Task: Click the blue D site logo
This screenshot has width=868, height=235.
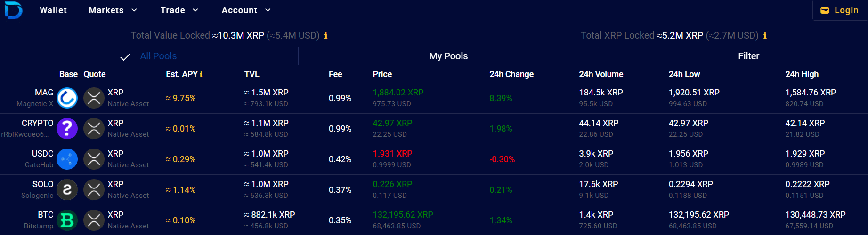Action: [x=13, y=10]
